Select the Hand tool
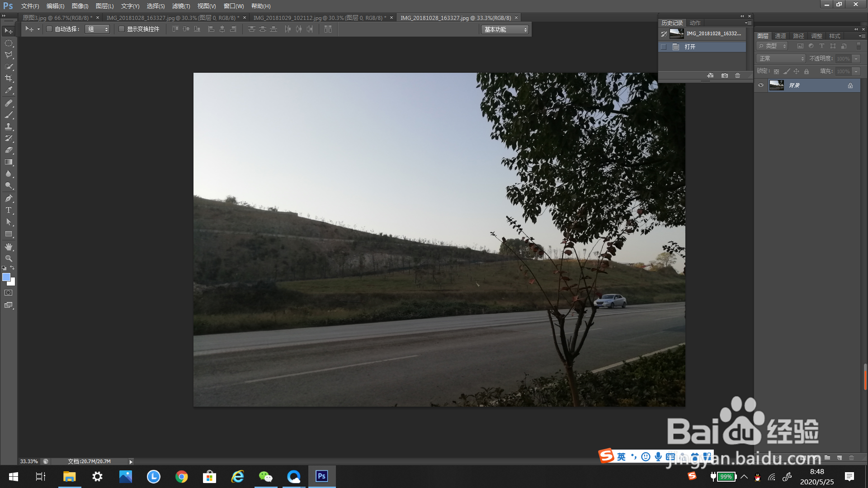The height and width of the screenshot is (488, 868). tap(9, 247)
